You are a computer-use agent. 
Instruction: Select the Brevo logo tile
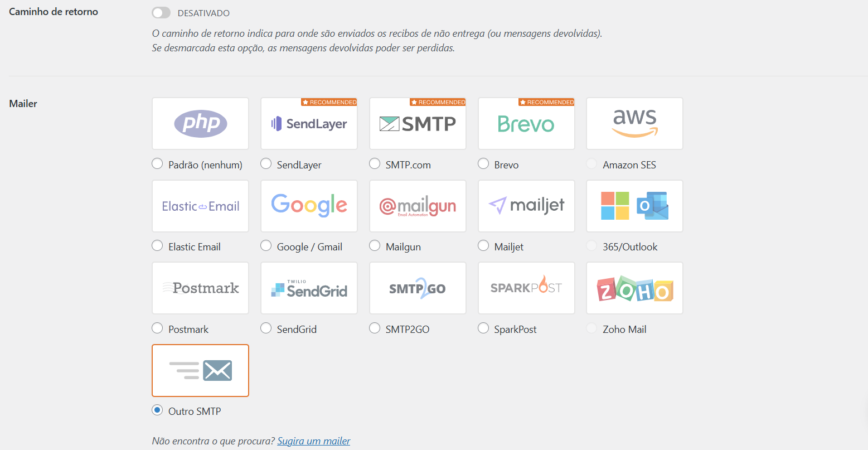pyautogui.click(x=526, y=124)
